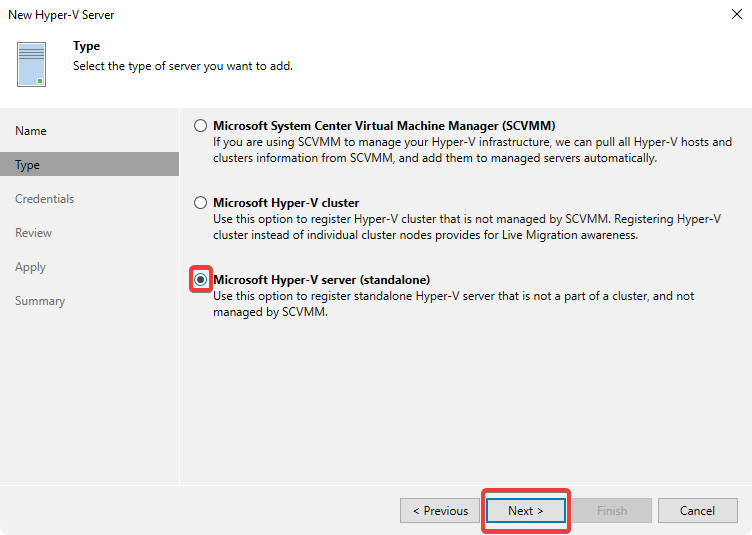Click the server icon in the wizard header
Screen dimensions: 752x535
click(x=32, y=64)
